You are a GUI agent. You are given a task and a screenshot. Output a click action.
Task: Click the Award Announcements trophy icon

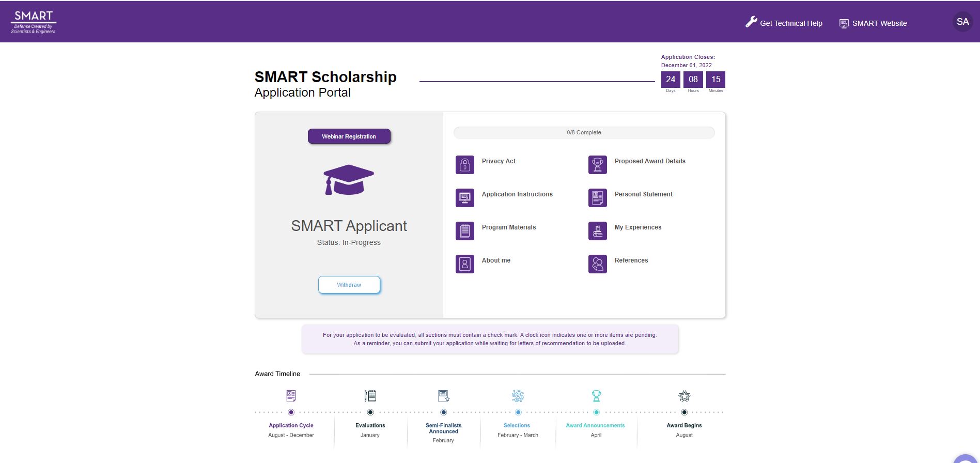click(x=596, y=396)
